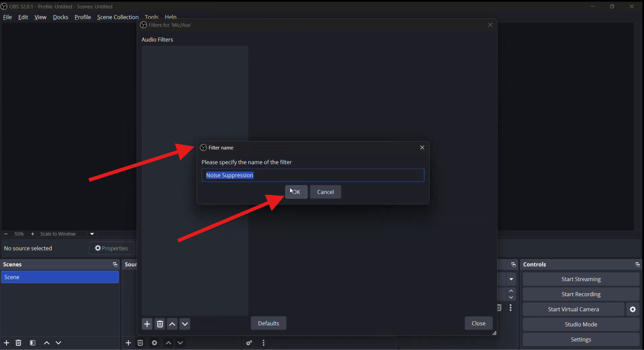Add a new audio filter with plus icon
This screenshot has width=644, height=350.
[x=147, y=324]
